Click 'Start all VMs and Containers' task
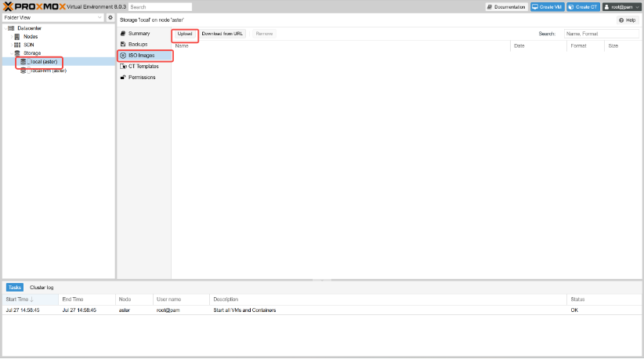Image resolution: width=644 pixels, height=359 pixels. point(244,310)
